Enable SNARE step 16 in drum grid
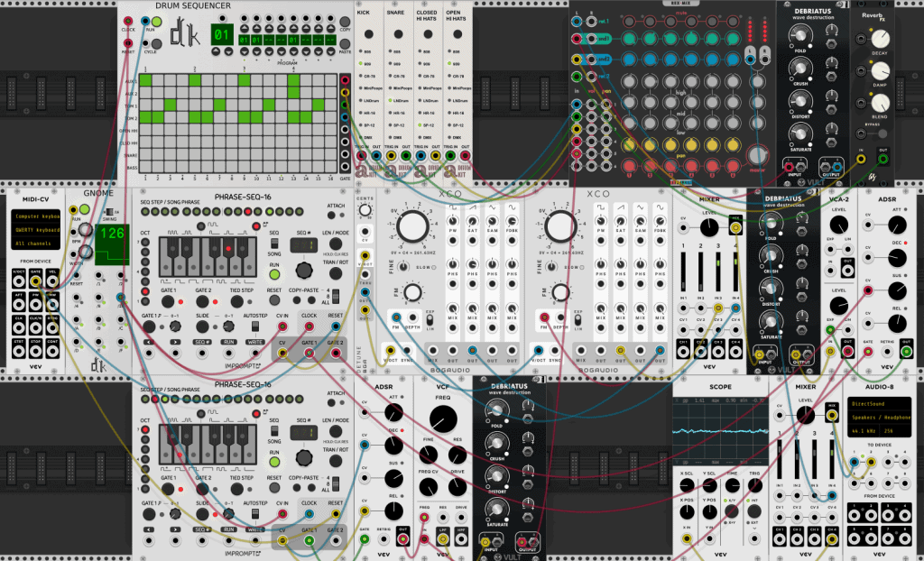The height and width of the screenshot is (561, 924). tap(330, 154)
